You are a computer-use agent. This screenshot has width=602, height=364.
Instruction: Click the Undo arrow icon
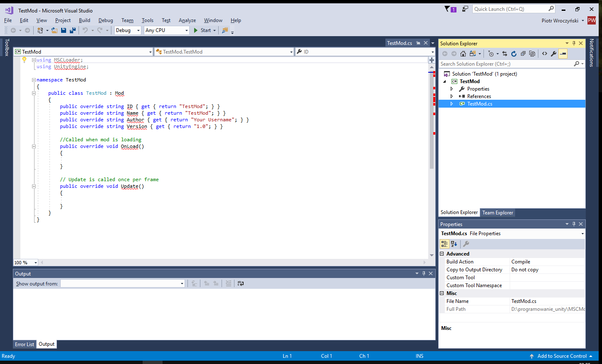pos(85,30)
